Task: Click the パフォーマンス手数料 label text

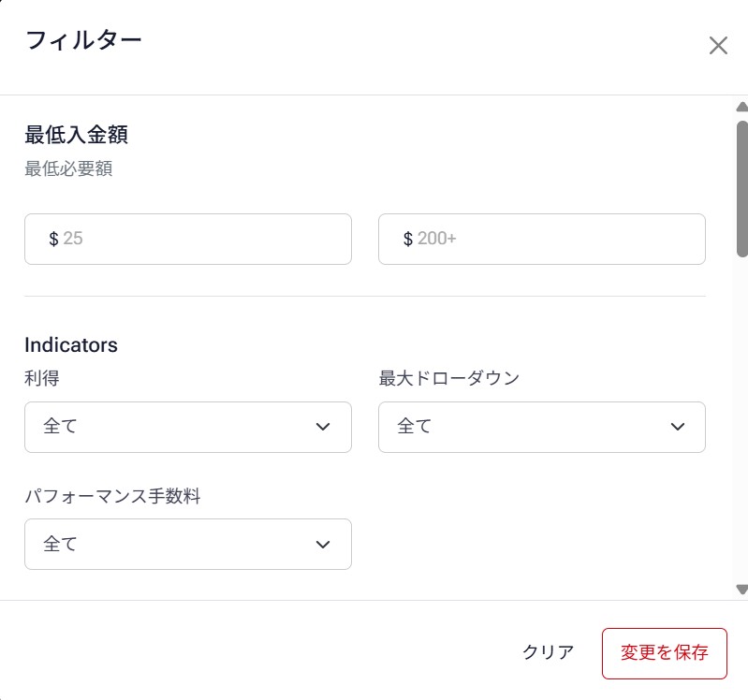Action: click(x=112, y=496)
